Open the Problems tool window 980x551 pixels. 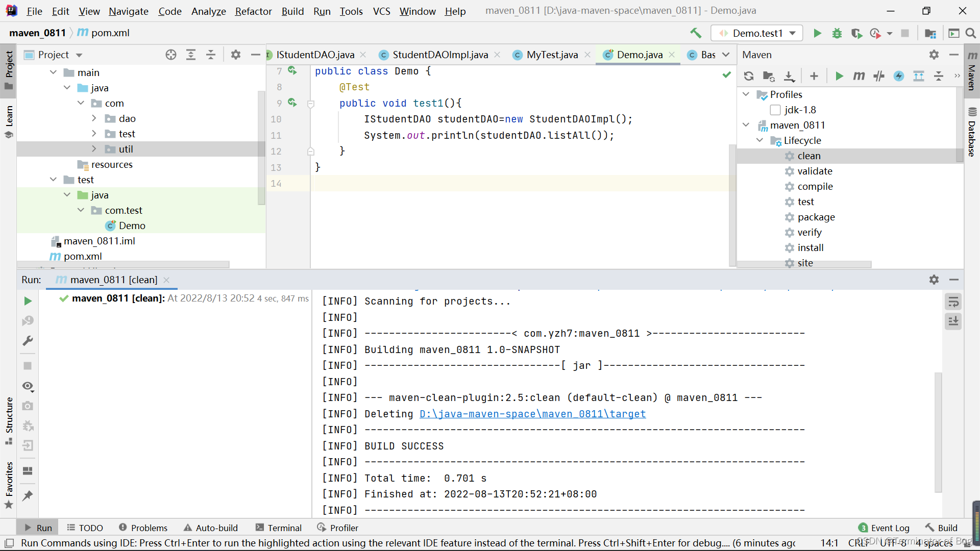143,528
